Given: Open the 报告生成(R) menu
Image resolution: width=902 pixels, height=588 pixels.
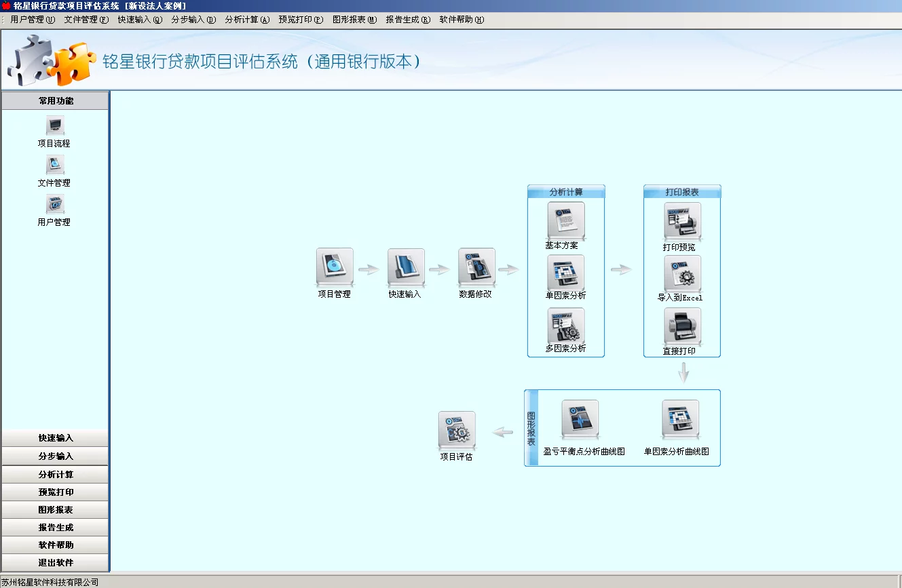Looking at the screenshot, I should coord(408,20).
